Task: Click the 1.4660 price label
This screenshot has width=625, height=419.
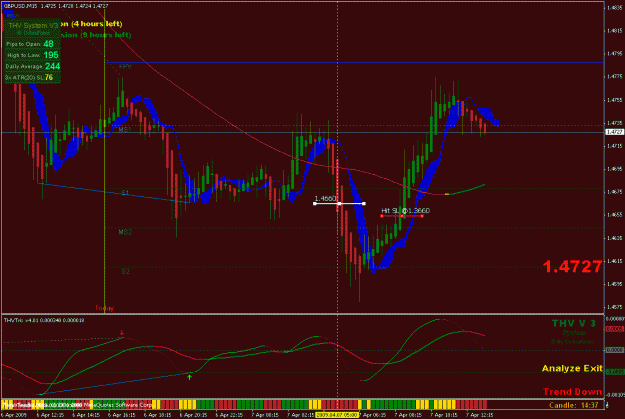Action: (x=325, y=198)
